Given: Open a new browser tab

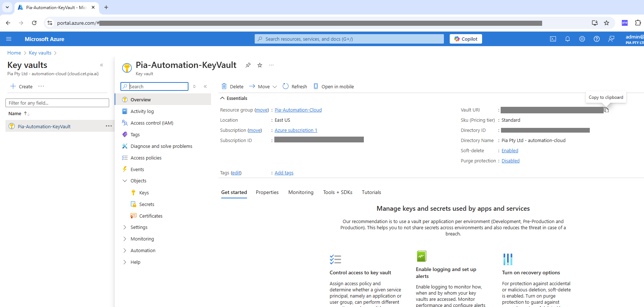Looking at the screenshot, I should tap(106, 7).
